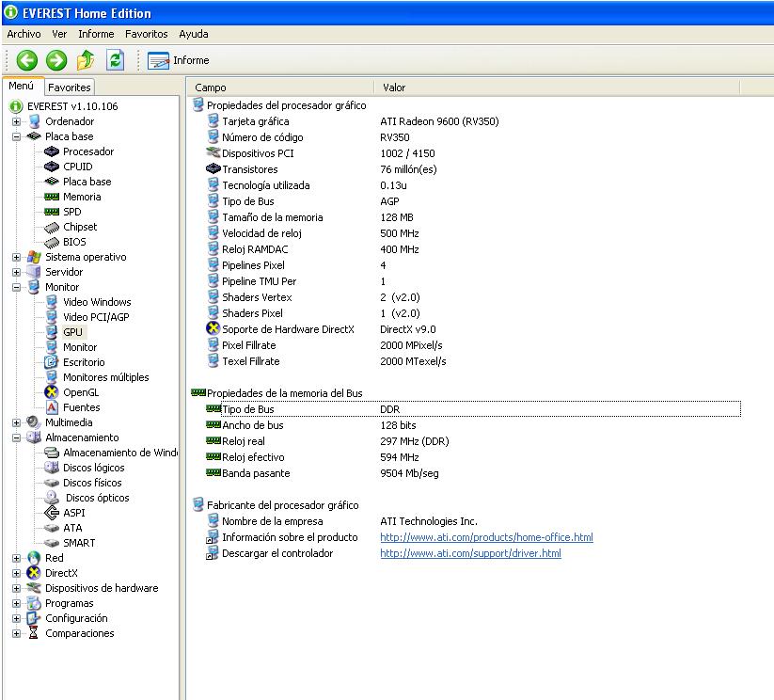The image size is (774, 700).
Task: Click the Informe report toolbar button
Action: 179,60
